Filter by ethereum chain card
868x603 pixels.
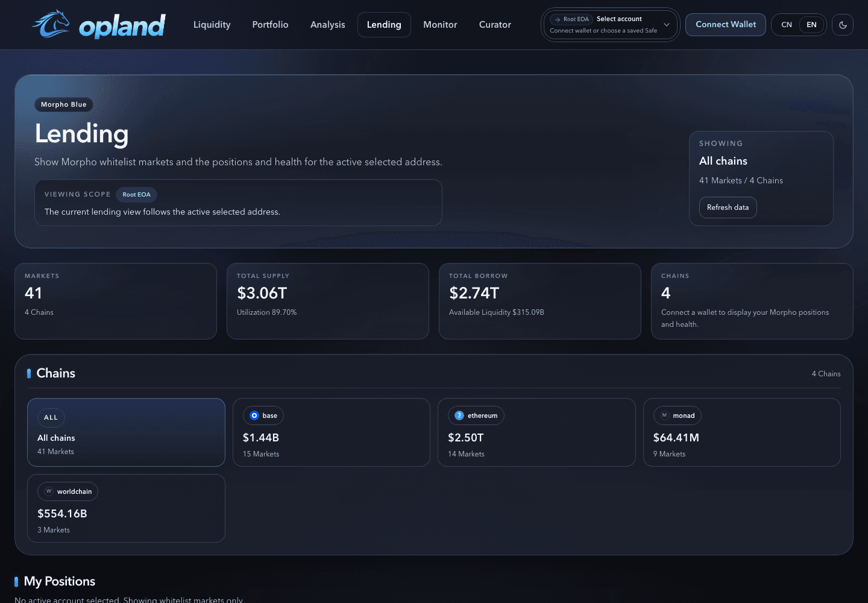[536, 432]
